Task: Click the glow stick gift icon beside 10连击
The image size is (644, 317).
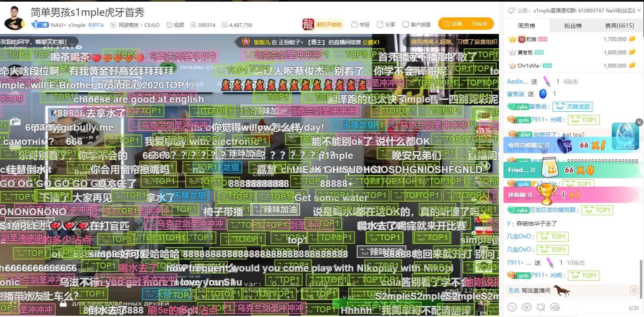Action: tap(550, 262)
